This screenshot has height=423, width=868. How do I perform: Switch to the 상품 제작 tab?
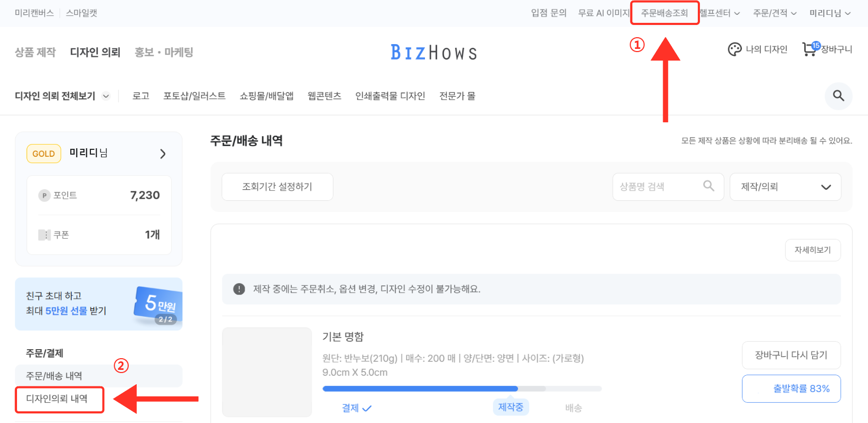[35, 52]
